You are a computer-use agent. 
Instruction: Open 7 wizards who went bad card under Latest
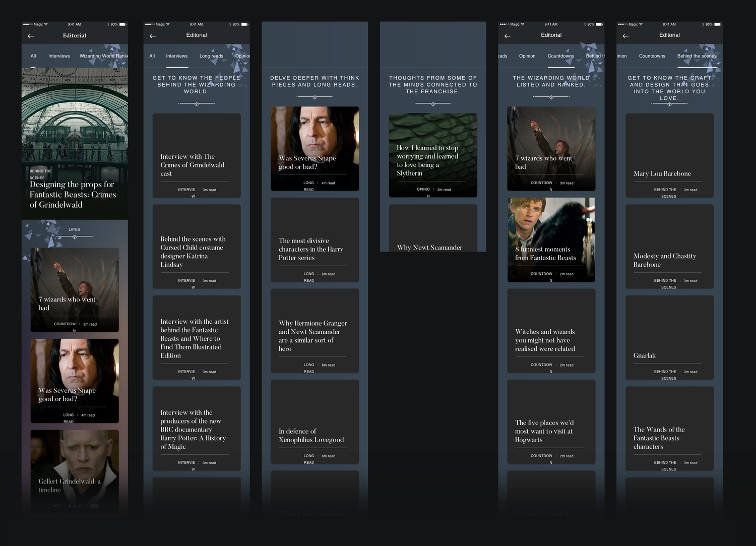point(75,290)
